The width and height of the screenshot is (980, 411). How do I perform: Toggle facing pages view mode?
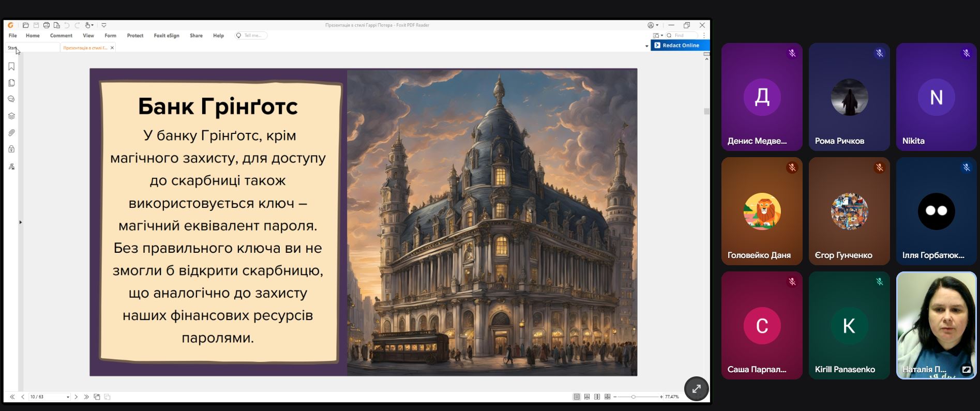(x=597, y=397)
